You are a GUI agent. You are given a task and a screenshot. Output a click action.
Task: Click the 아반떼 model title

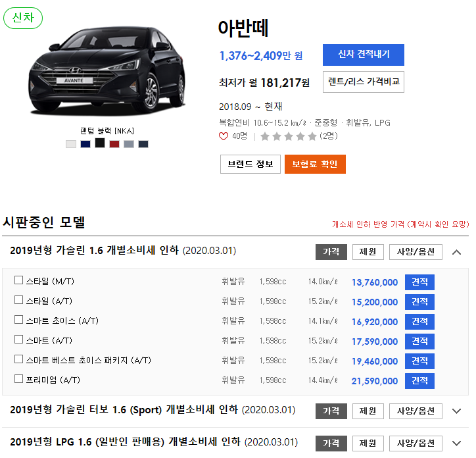pos(243,28)
